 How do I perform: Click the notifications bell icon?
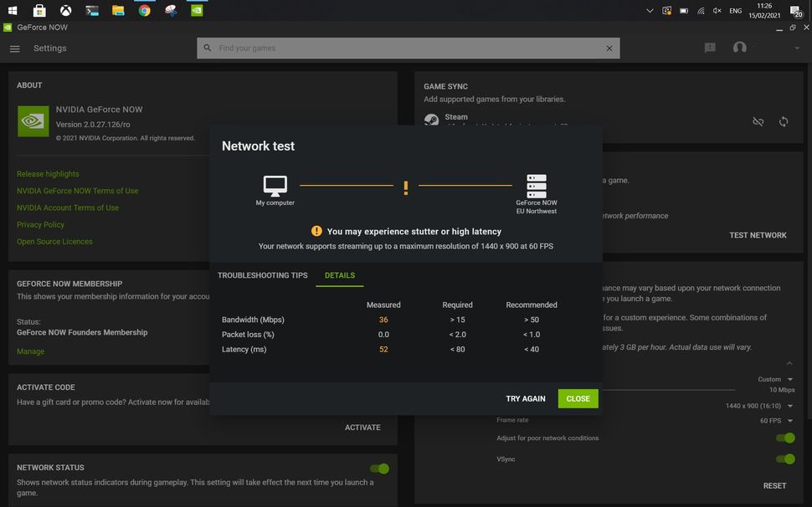click(x=709, y=48)
